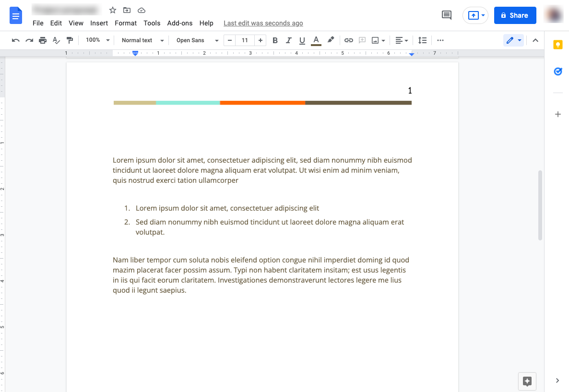Open comment history
The image size is (569, 392).
(446, 15)
